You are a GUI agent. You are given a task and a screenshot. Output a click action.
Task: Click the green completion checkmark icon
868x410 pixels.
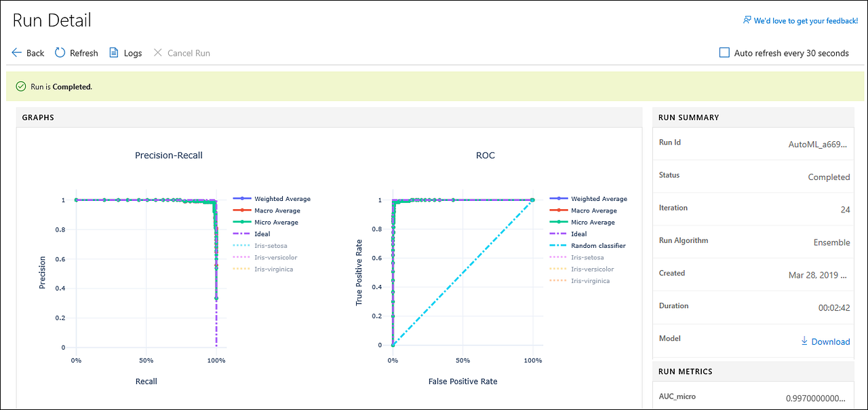point(22,86)
